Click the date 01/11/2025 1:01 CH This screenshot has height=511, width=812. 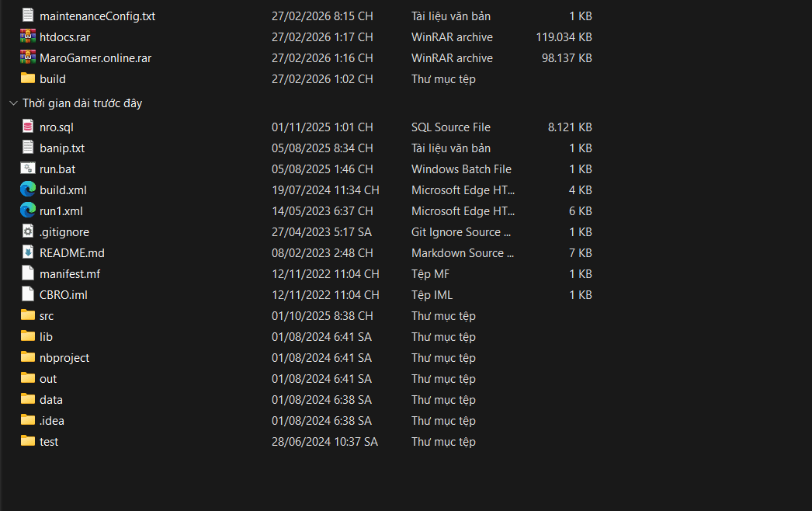(322, 127)
